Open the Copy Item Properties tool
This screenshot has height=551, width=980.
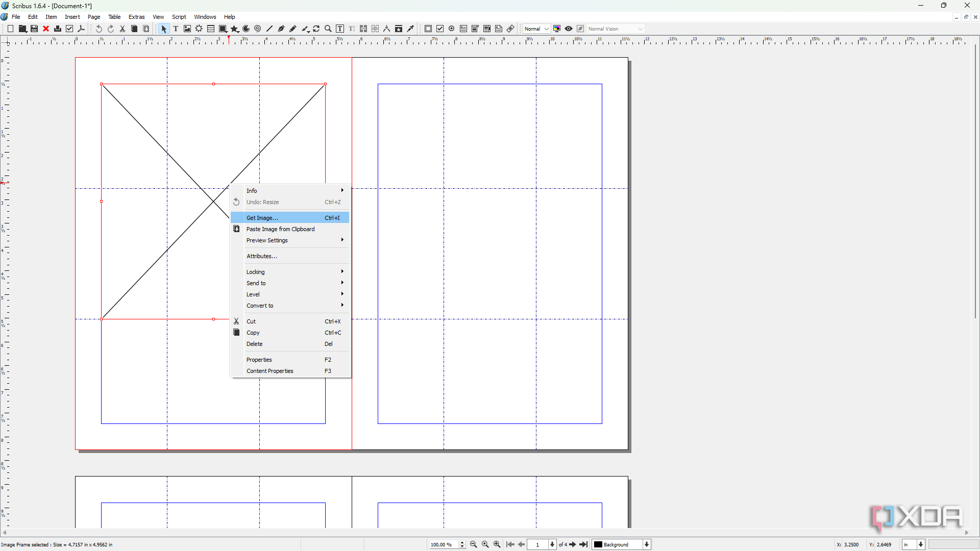coord(399,29)
